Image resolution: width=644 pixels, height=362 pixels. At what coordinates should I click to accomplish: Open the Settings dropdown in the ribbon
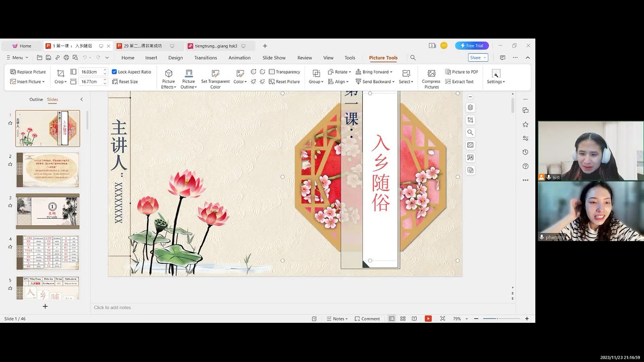(x=496, y=76)
